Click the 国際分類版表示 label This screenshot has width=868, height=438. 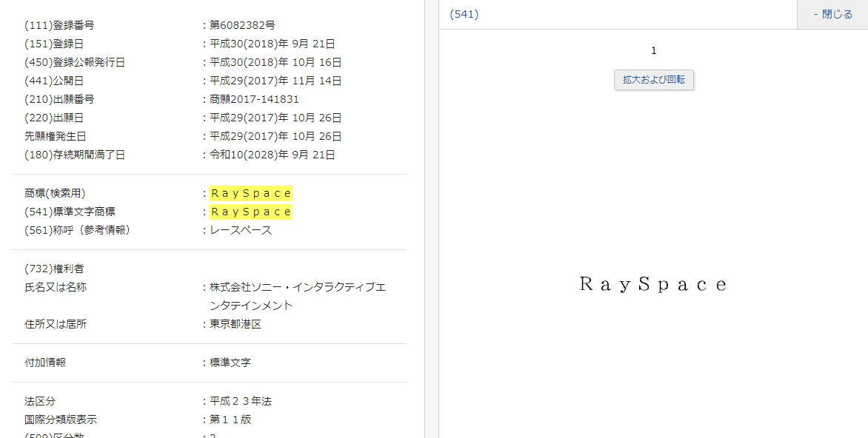[x=60, y=420]
